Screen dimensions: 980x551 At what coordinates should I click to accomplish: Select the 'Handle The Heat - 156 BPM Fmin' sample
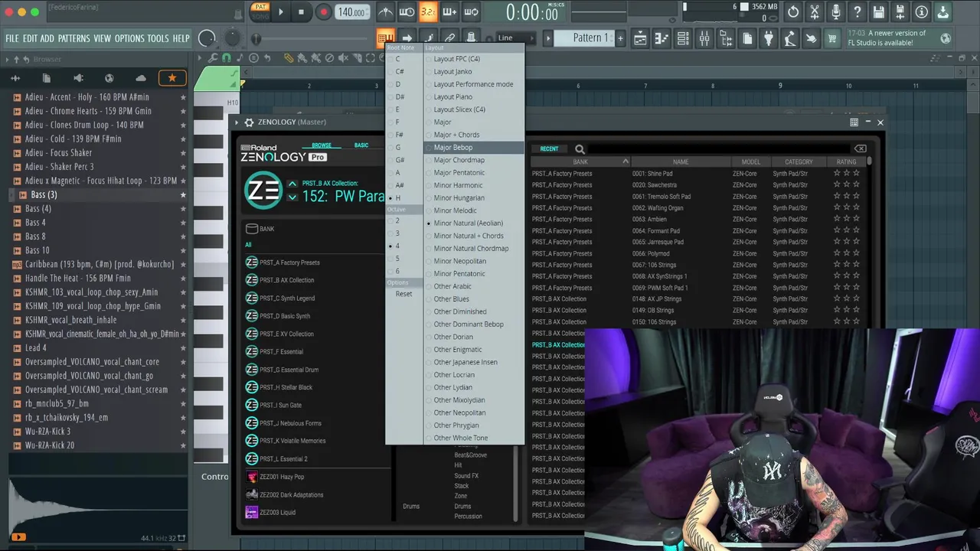point(78,279)
